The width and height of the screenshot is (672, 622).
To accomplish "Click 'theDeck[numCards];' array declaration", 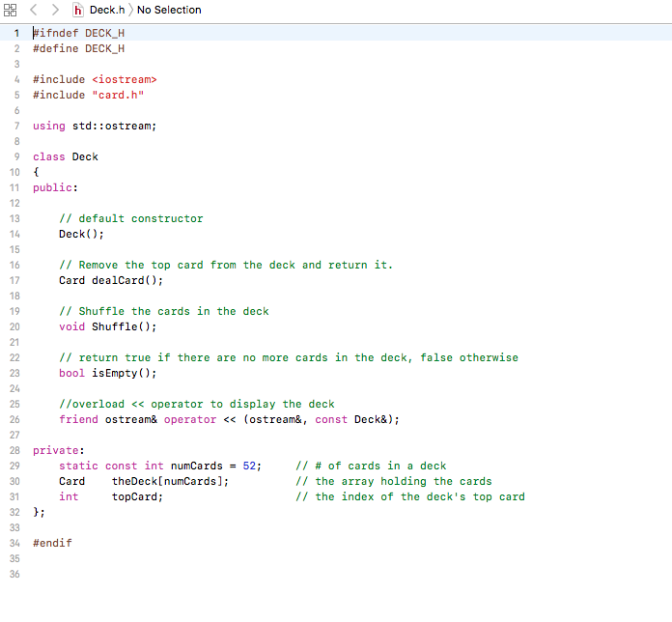I will click(x=170, y=481).
